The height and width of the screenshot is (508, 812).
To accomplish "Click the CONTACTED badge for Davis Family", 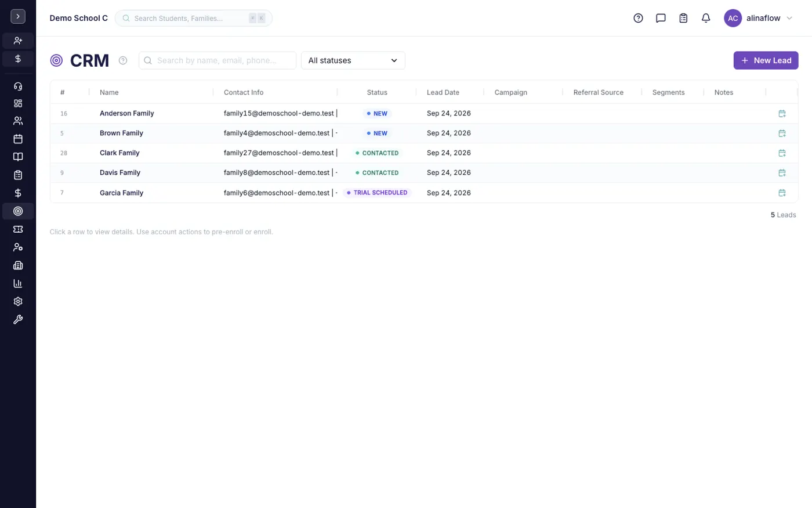I will [x=377, y=173].
